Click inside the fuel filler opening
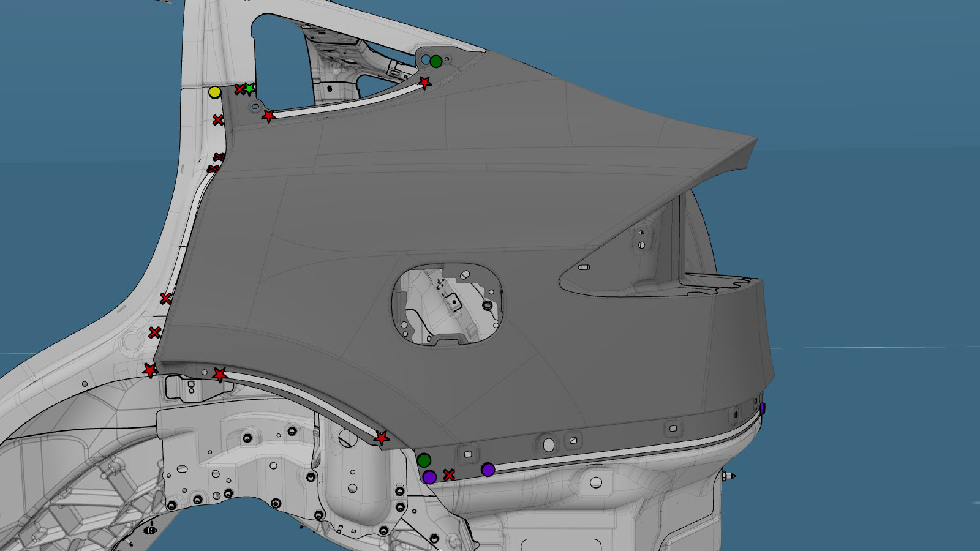This screenshot has height=551, width=980. point(447,306)
